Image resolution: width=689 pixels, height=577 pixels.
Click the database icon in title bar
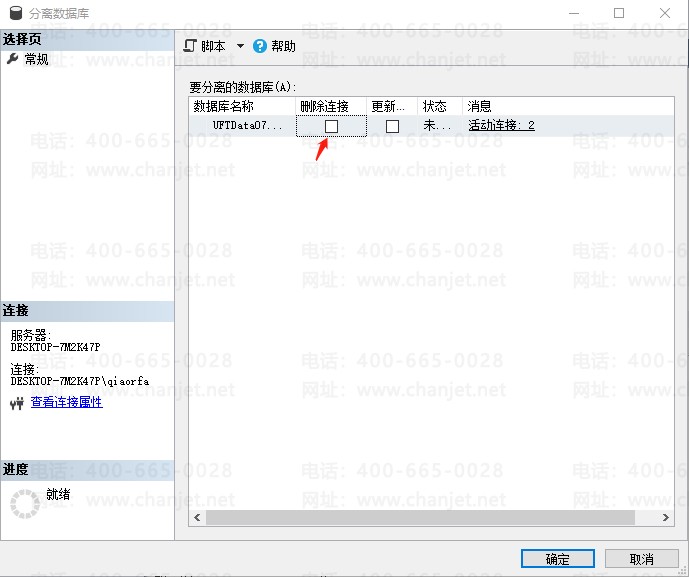[14, 13]
